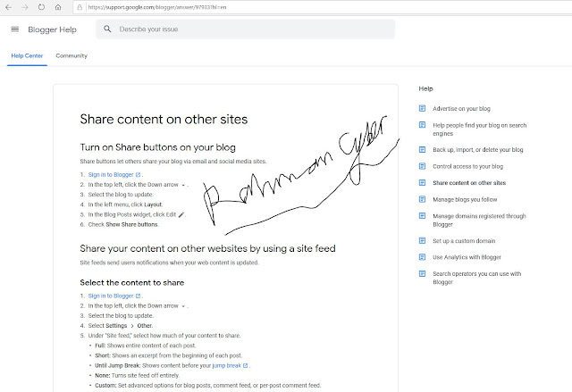Open Advertise on your blog article
Image resolution: width=572 pixels, height=392 pixels.
click(461, 109)
